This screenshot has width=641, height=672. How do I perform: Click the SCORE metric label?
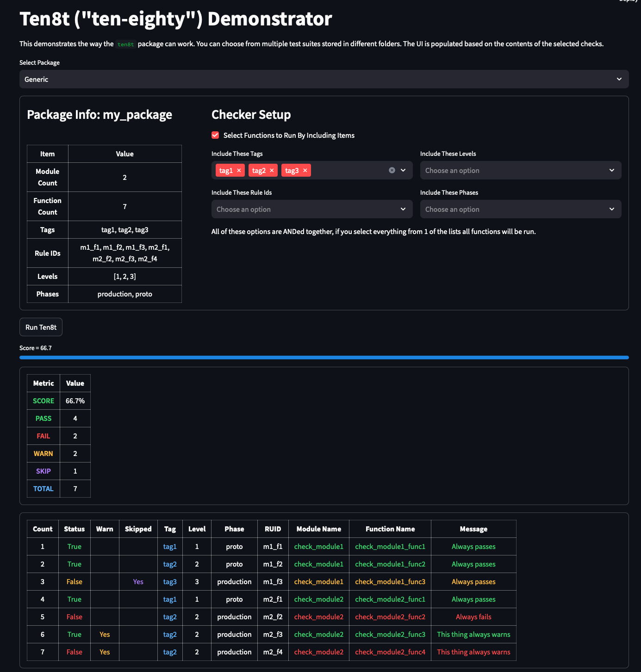coord(44,401)
